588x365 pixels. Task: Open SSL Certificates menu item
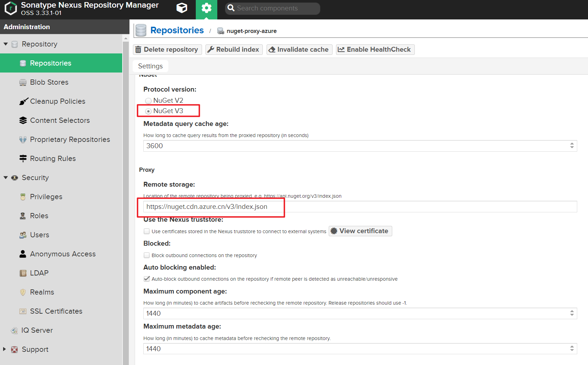pyautogui.click(x=61, y=311)
